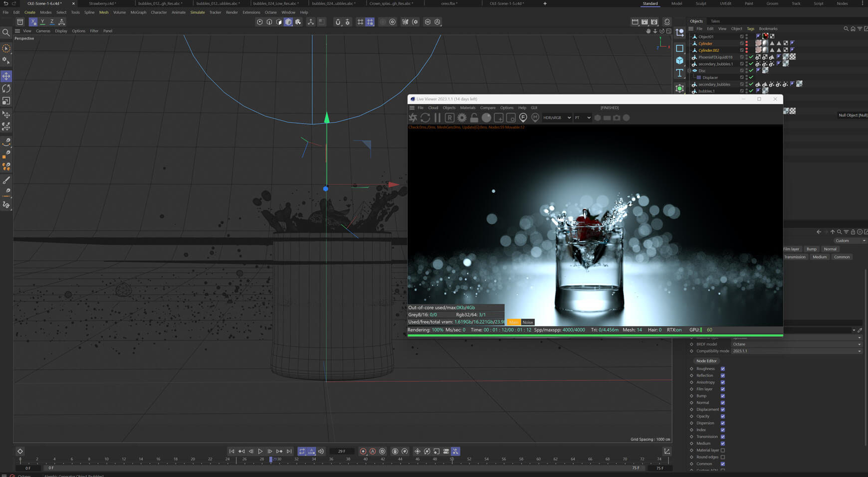
Task: Enable Round edges checkbox
Action: 723,457
